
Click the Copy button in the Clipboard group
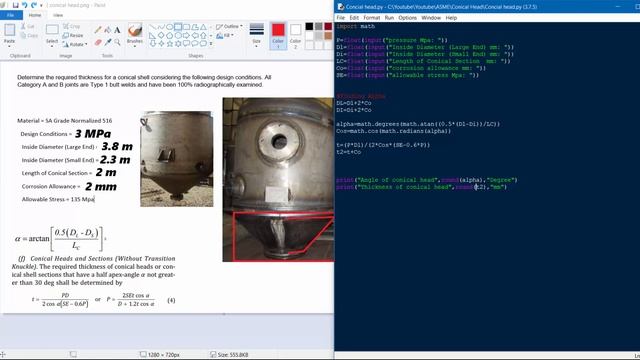tap(29, 36)
